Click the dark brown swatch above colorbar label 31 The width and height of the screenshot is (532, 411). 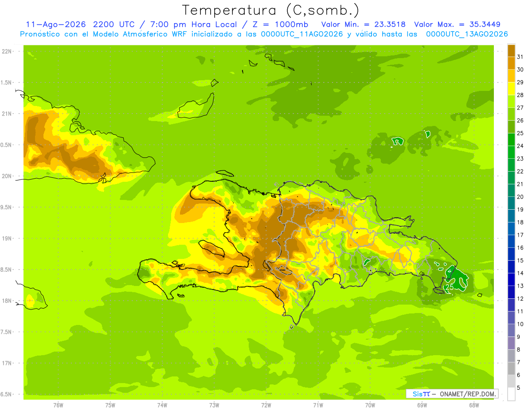[x=511, y=51]
